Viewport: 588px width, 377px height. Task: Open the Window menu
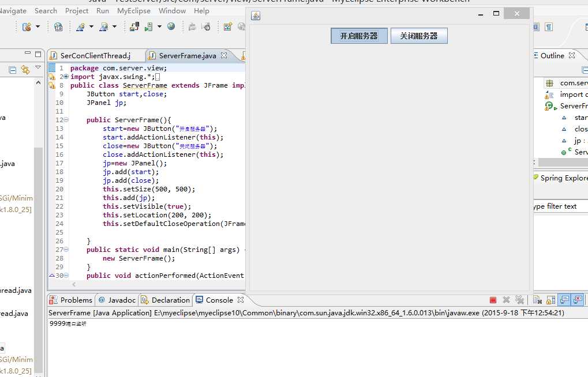[172, 11]
